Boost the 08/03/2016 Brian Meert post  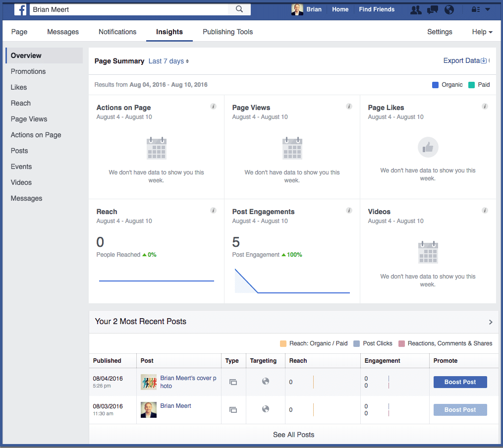tap(460, 410)
